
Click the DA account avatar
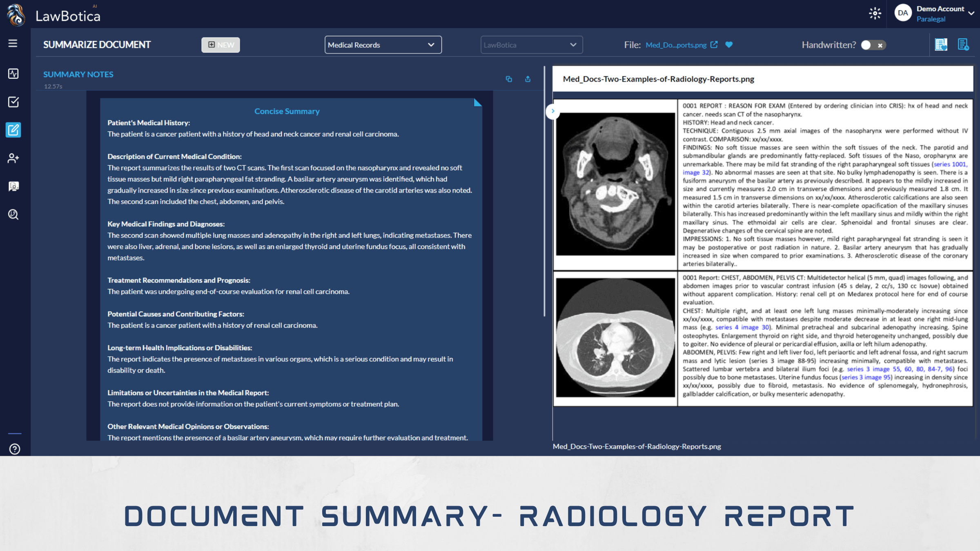coord(903,13)
